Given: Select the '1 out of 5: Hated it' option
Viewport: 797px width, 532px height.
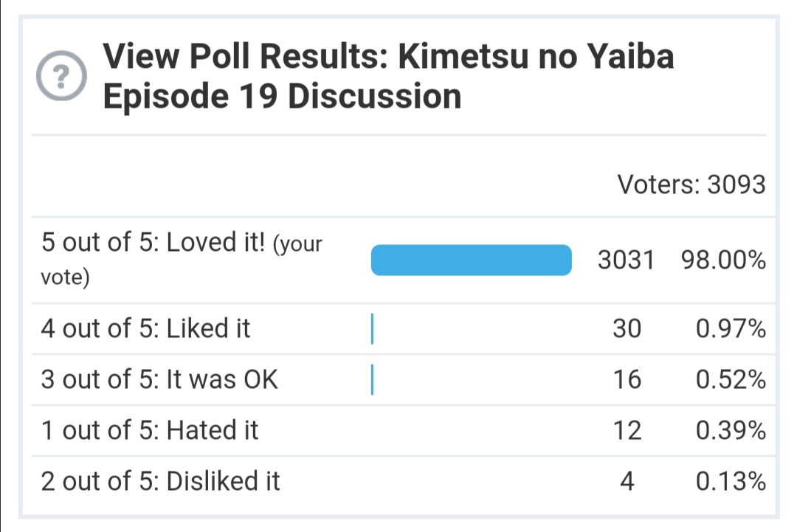Looking at the screenshot, I should (x=150, y=430).
